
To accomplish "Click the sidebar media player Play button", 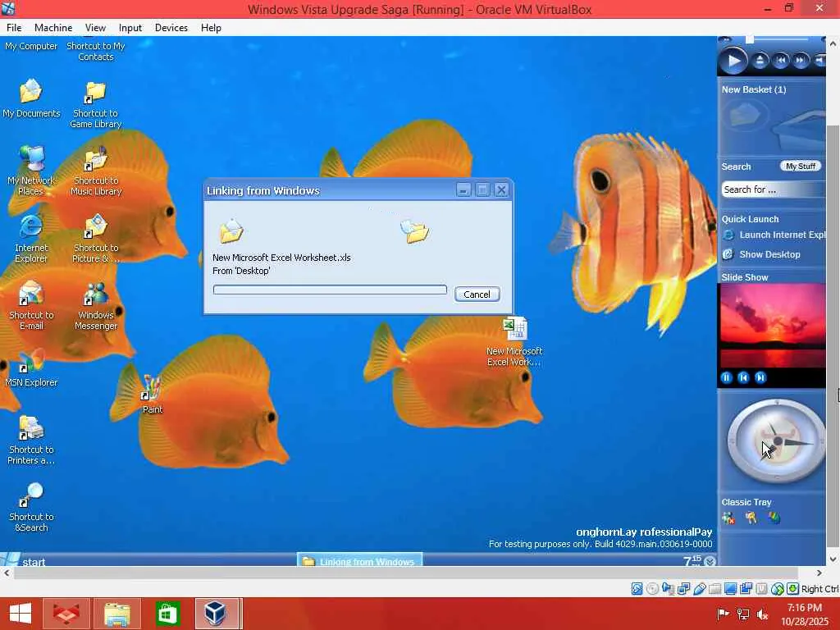I will pyautogui.click(x=733, y=61).
